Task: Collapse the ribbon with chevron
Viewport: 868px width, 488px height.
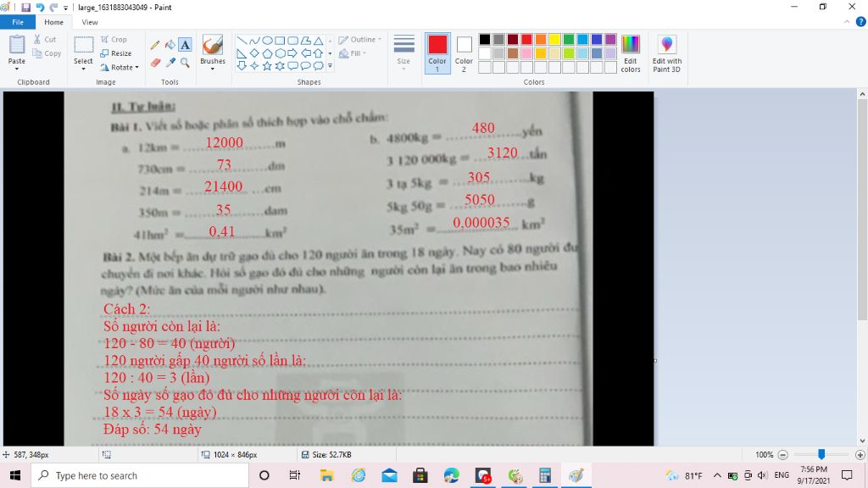Action: tap(847, 22)
